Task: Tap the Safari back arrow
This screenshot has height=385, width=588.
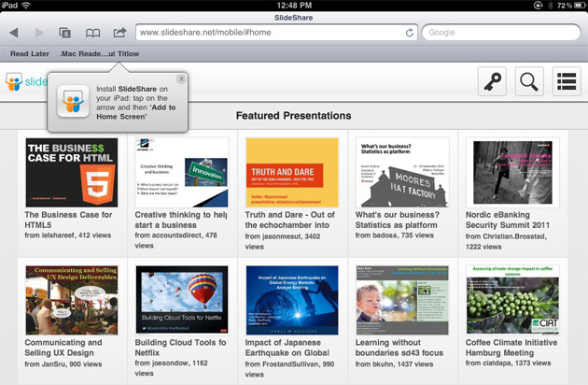Action: point(14,33)
